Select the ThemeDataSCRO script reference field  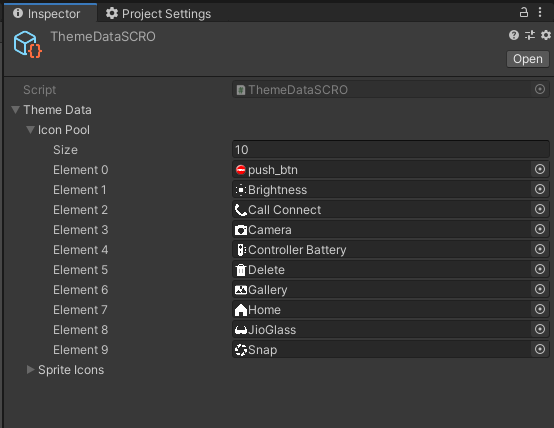click(382, 89)
